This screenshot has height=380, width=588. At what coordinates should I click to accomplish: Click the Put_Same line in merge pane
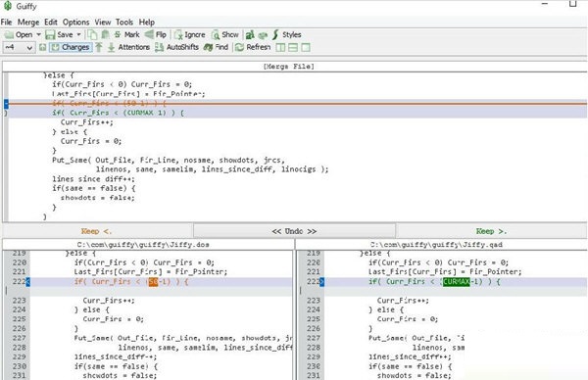click(169, 160)
